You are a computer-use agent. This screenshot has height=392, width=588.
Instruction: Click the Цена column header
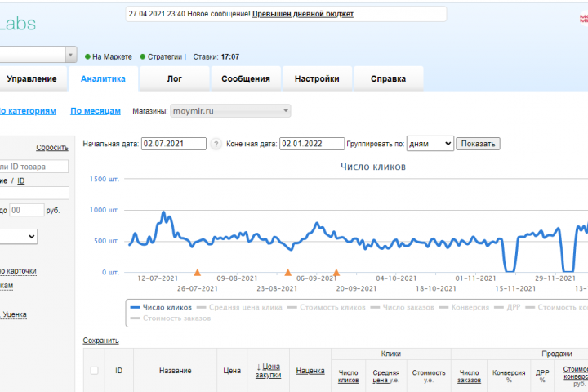click(x=232, y=371)
